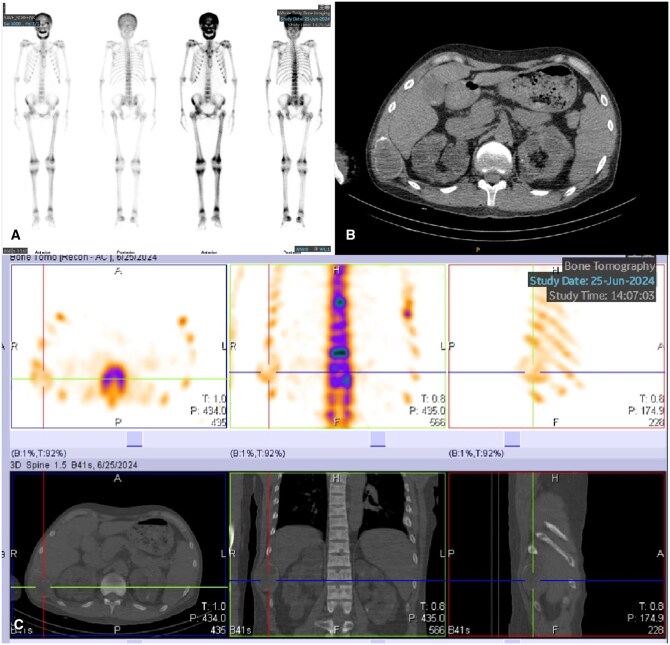Click the 'B41s' label in the sagittal CT view
This screenshot has height=645, width=670.
459,630
